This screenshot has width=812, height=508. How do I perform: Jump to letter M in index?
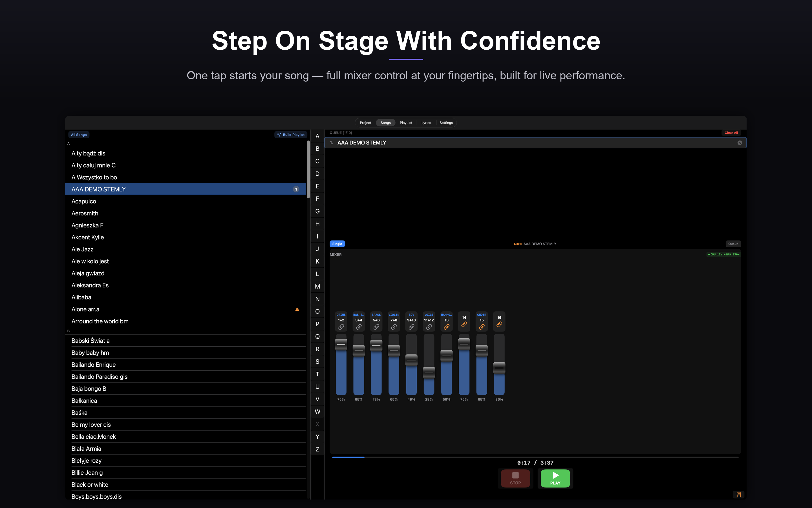click(x=317, y=286)
